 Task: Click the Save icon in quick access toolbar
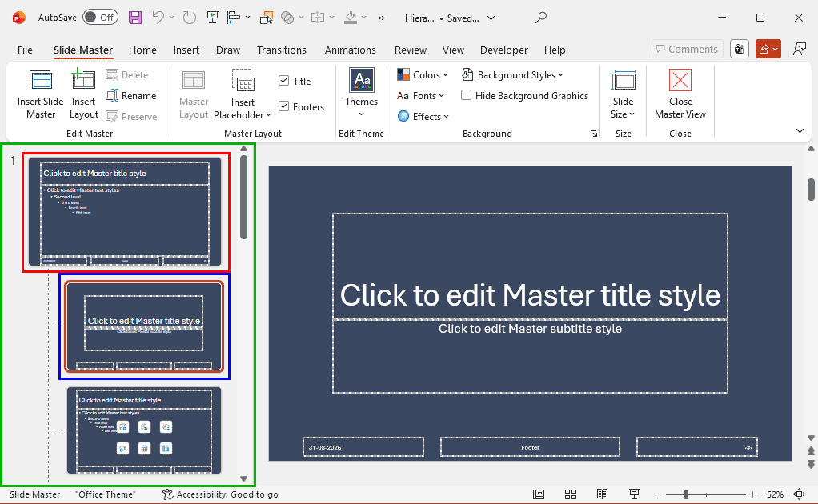pyautogui.click(x=135, y=18)
